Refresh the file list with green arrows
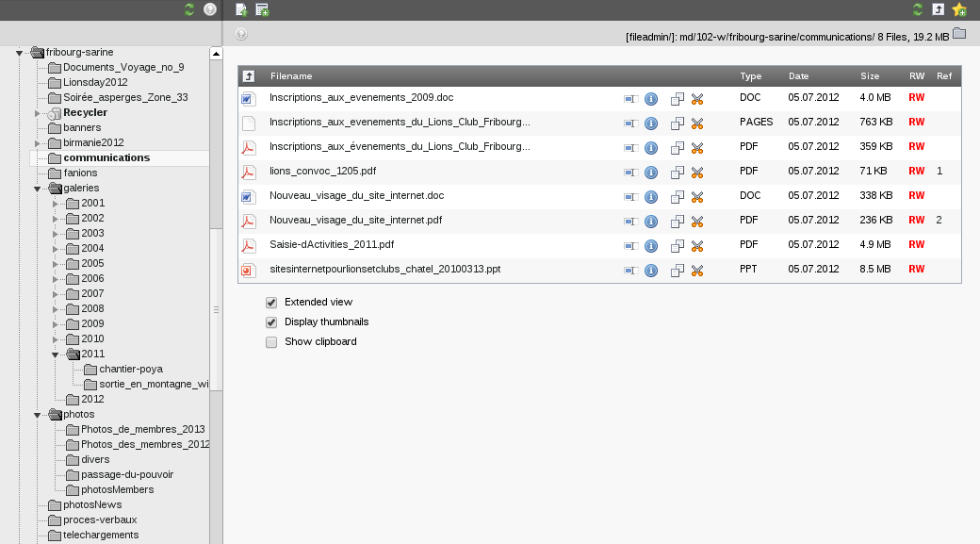This screenshot has height=544, width=980. [918, 9]
